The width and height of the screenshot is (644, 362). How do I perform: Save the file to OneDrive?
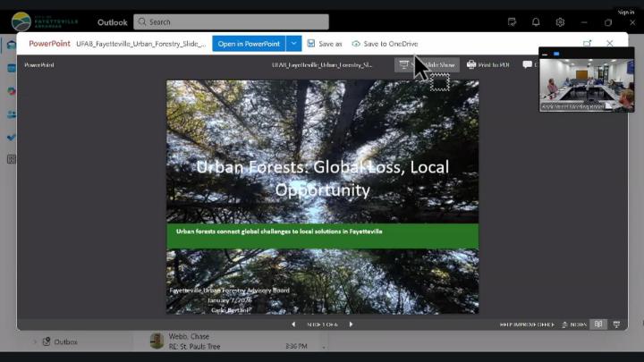pyautogui.click(x=385, y=43)
